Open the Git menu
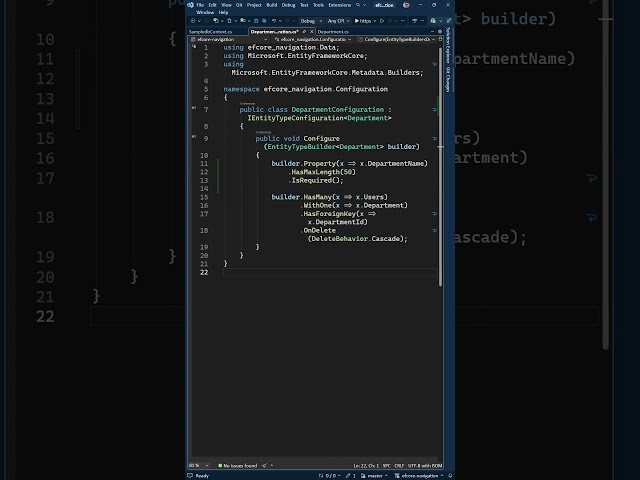This screenshot has width=640, height=480. click(x=239, y=5)
